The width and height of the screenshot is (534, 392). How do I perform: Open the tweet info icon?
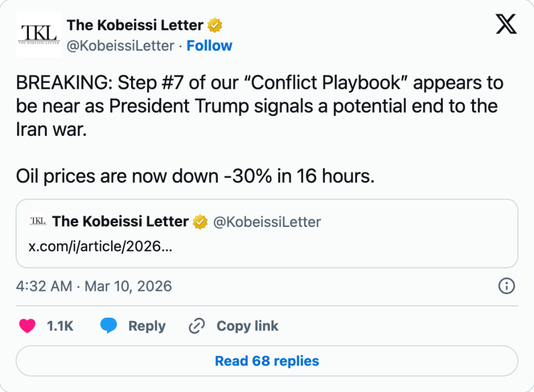click(x=506, y=286)
